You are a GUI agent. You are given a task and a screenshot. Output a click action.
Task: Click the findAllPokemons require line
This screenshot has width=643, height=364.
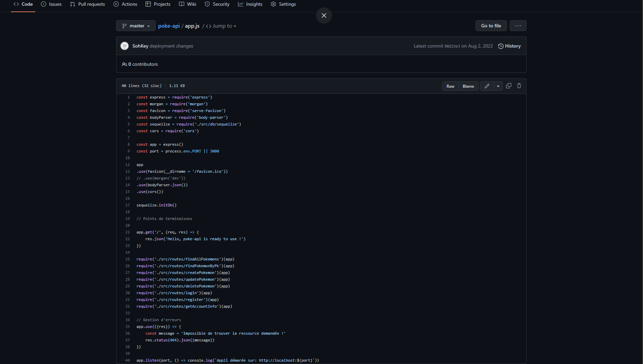185,259
